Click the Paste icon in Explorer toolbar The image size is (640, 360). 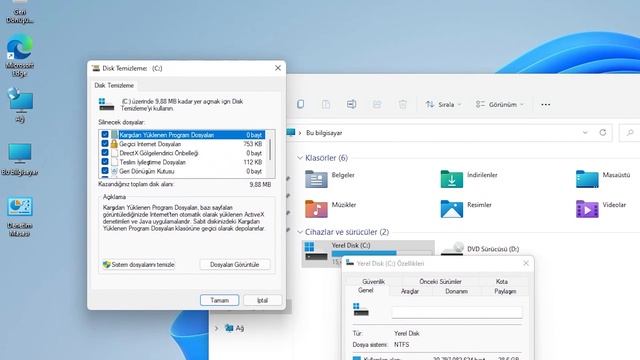326,104
